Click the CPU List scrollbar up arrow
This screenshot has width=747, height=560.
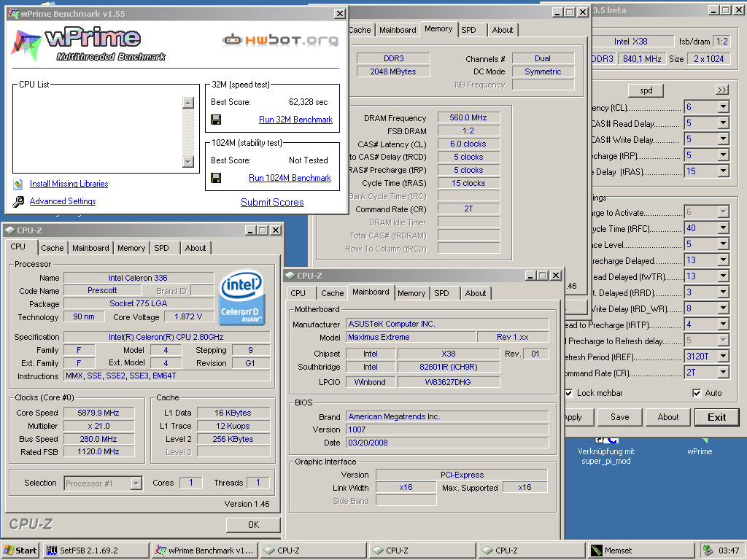point(188,102)
